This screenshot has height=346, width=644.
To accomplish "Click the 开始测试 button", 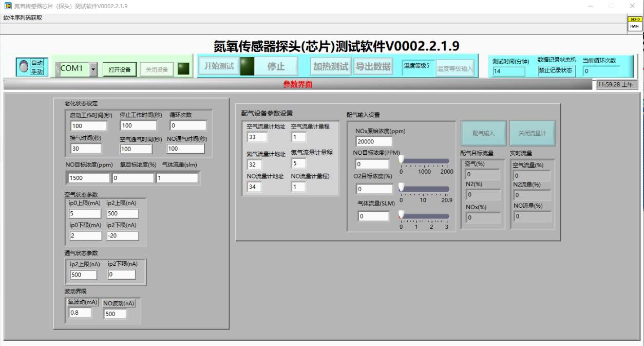I will pos(219,66).
